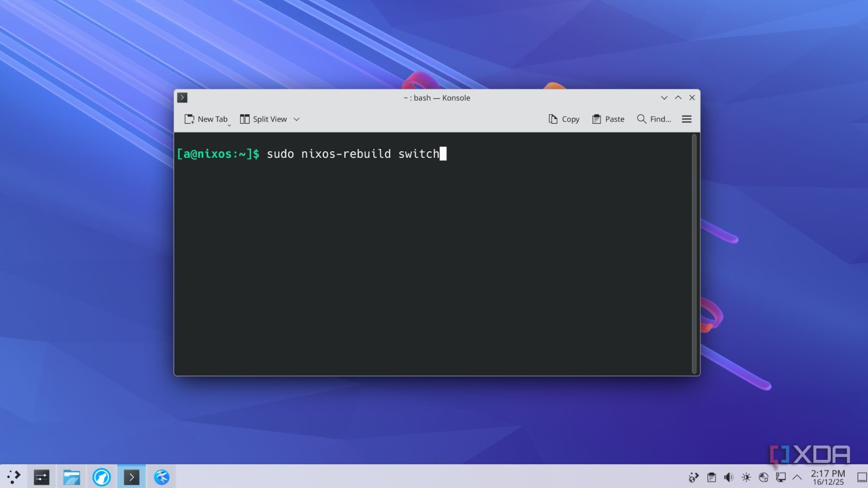Launch LibreWolf browser from taskbar
This screenshot has height=488, width=868.
[x=101, y=477]
